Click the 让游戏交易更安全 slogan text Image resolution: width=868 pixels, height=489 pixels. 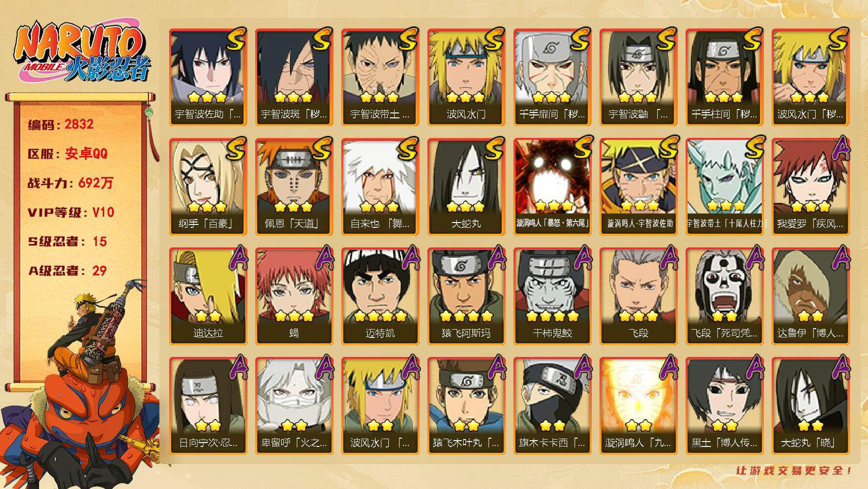coord(795,471)
